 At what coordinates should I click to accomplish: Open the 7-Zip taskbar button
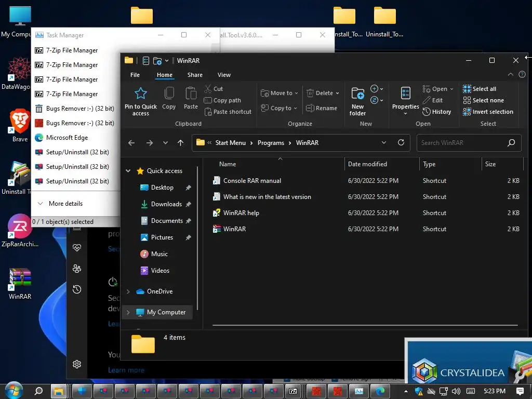(293, 391)
